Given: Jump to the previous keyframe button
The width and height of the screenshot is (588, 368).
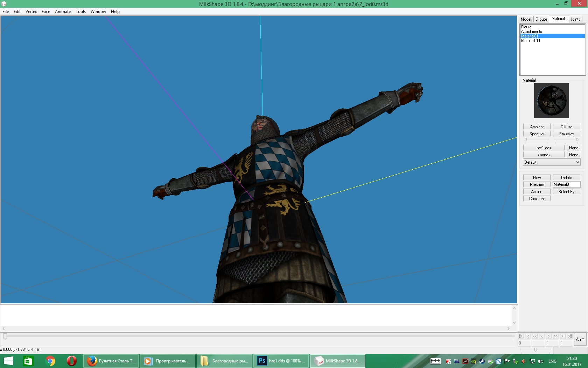Looking at the screenshot, I should click(528, 336).
